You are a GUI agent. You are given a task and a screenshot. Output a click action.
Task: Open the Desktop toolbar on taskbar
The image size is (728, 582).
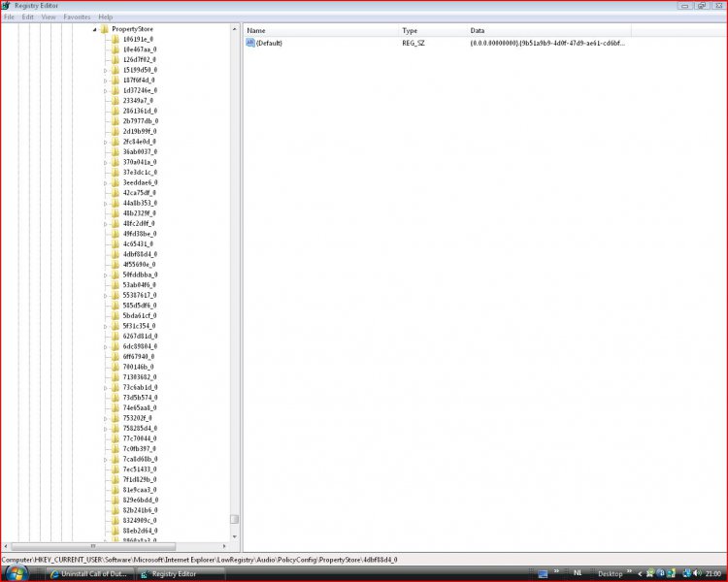(610, 574)
